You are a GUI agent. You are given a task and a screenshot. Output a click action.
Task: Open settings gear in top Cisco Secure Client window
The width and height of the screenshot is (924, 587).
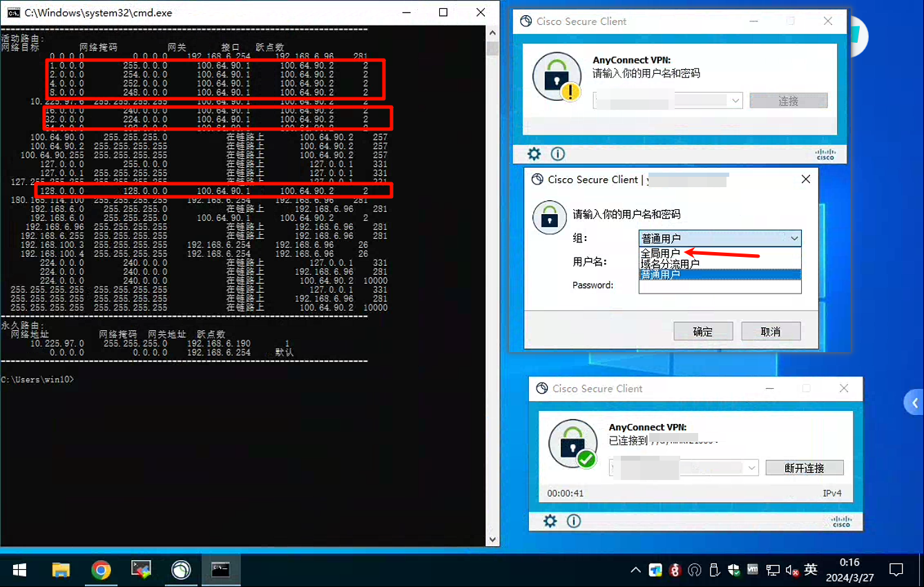534,153
